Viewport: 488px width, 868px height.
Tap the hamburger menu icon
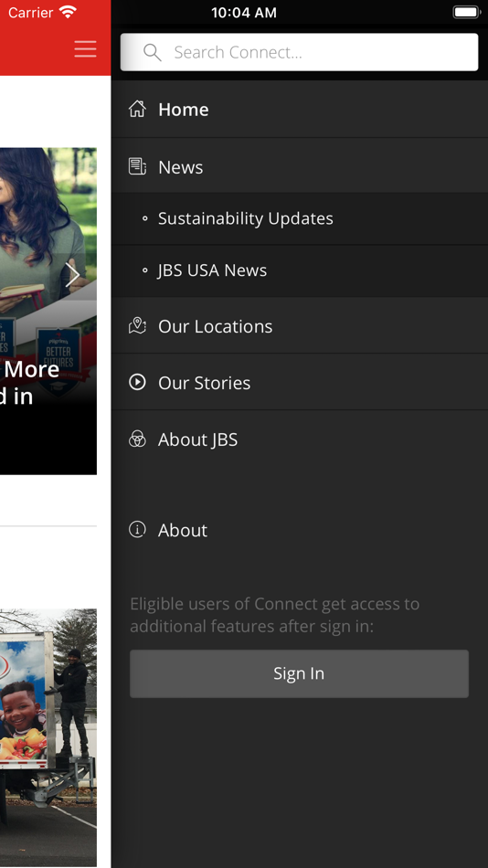(85, 49)
